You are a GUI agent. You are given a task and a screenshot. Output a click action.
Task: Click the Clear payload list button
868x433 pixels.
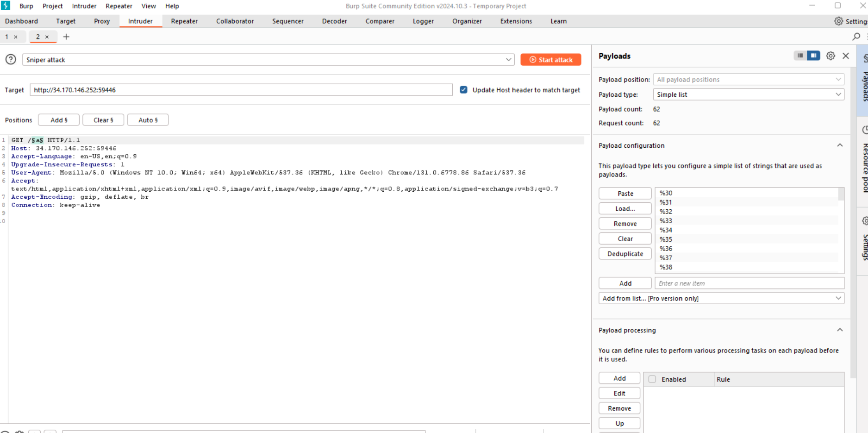[x=625, y=239]
